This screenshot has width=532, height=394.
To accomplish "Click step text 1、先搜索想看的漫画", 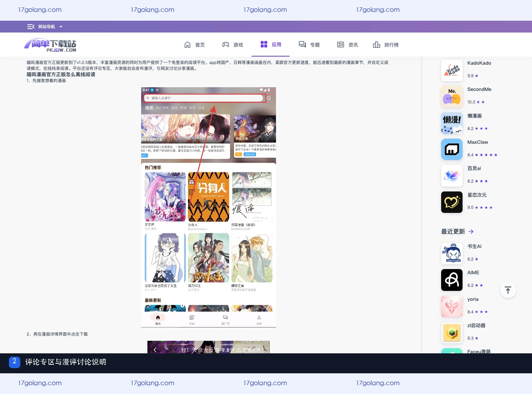I will point(46,81).
